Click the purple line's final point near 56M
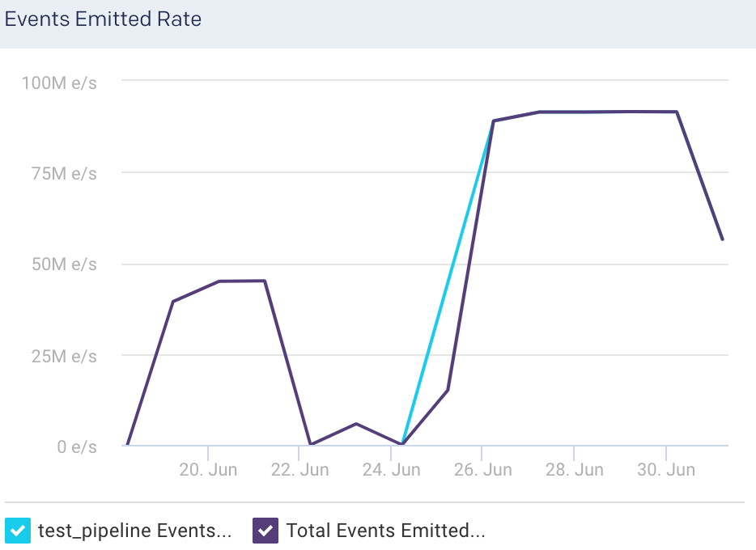The image size is (756, 550). point(722,239)
